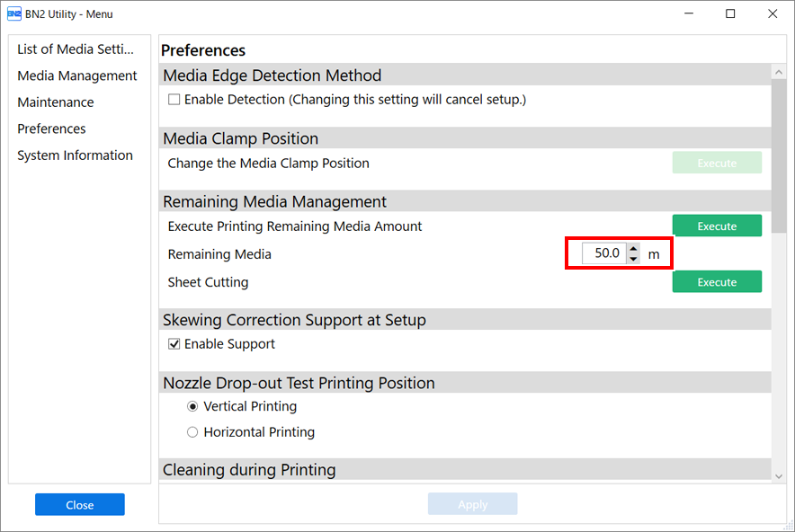Open System Information section

75,155
